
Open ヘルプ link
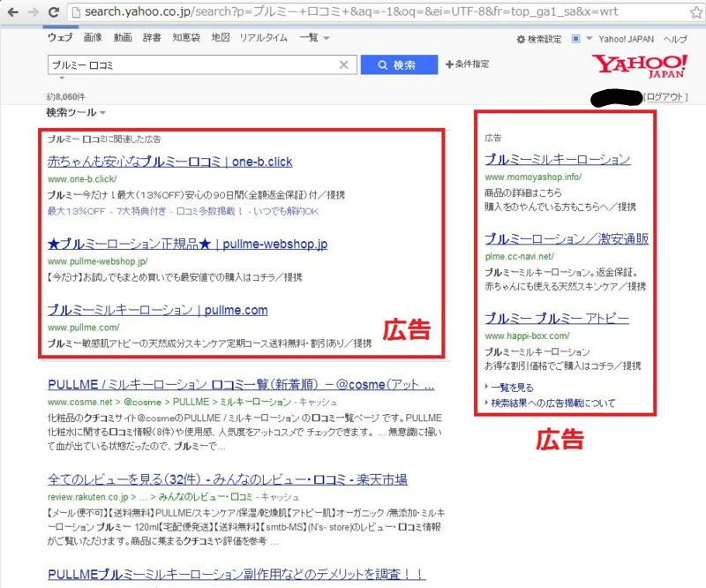click(675, 39)
